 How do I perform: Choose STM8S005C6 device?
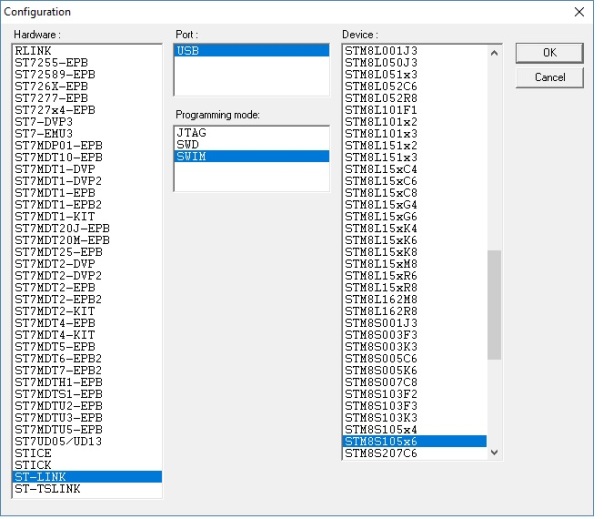[x=415, y=359]
